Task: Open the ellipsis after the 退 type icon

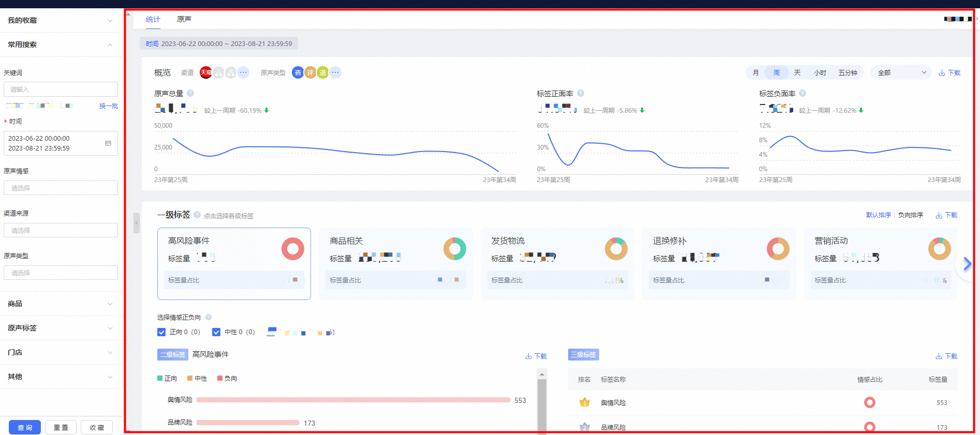Action: click(x=335, y=73)
